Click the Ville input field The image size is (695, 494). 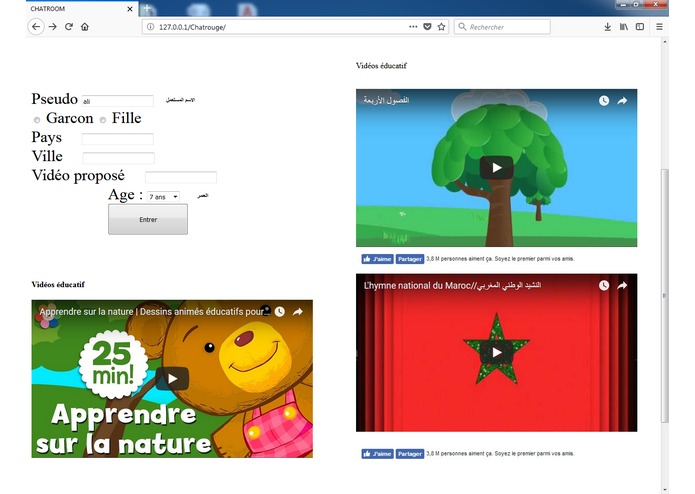pos(118,158)
